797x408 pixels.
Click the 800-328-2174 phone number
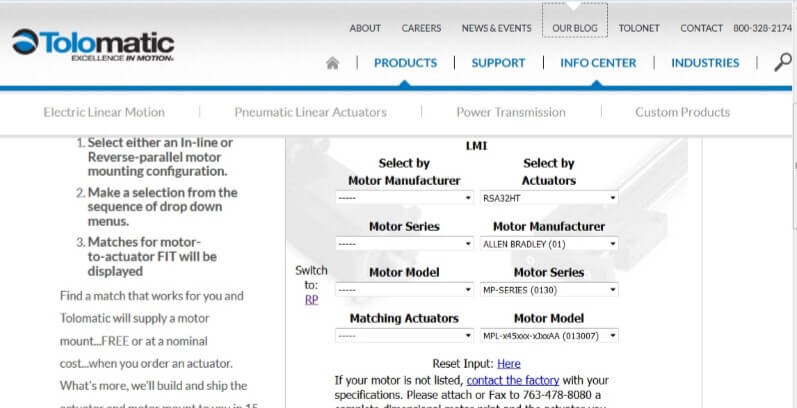(762, 28)
